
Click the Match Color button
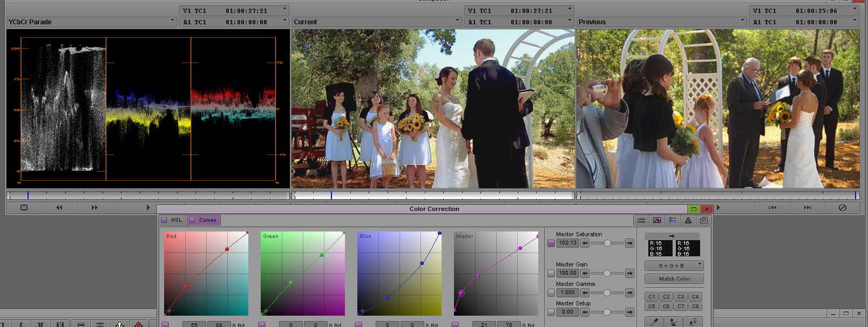[674, 279]
